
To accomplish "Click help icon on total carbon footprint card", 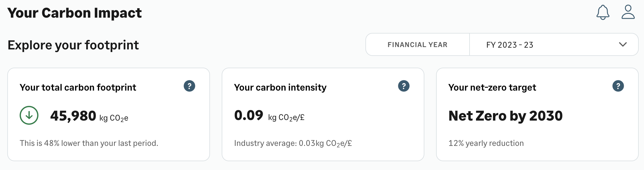I will (189, 86).
